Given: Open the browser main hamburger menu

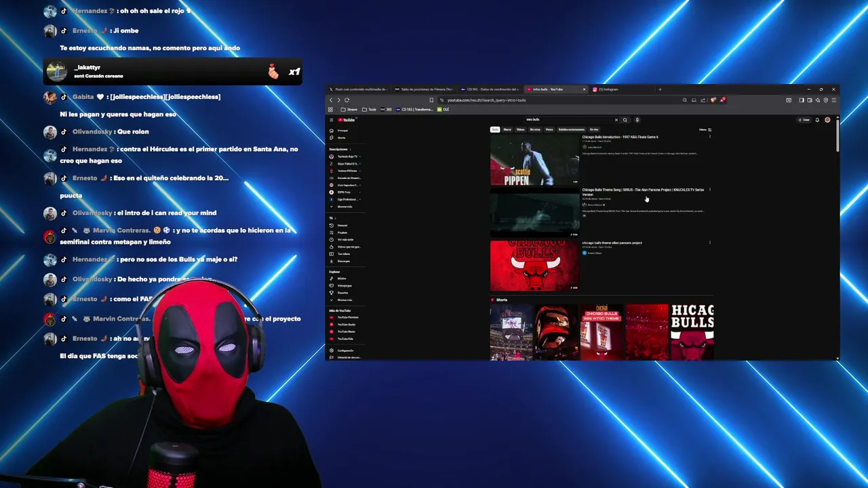Looking at the screenshot, I should 834,100.
